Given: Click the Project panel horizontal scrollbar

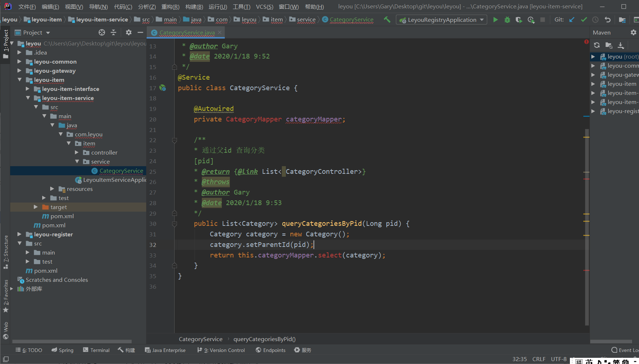Looking at the screenshot, I should [x=72, y=341].
